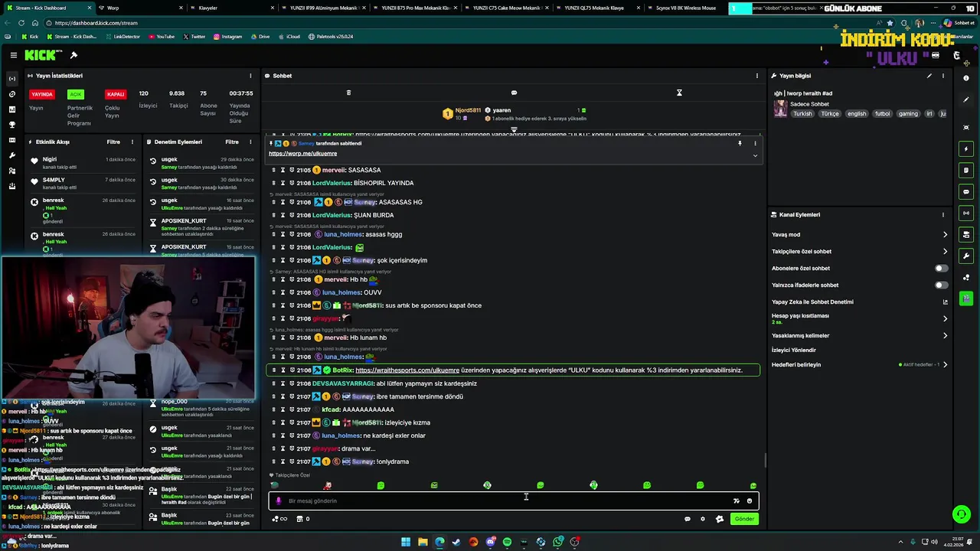Open File Explorer from the taskbar
Image resolution: width=980 pixels, height=551 pixels.
click(x=423, y=542)
